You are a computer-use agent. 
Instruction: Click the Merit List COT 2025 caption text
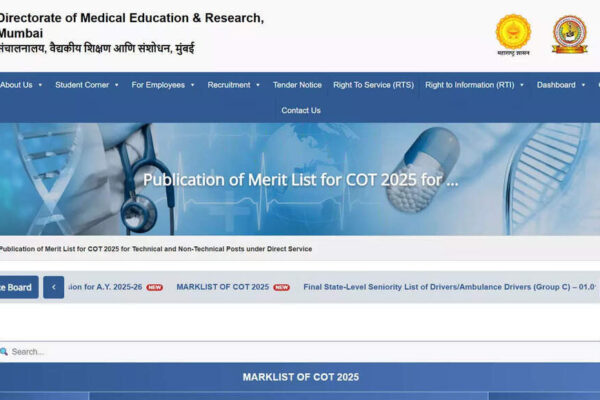(x=156, y=249)
